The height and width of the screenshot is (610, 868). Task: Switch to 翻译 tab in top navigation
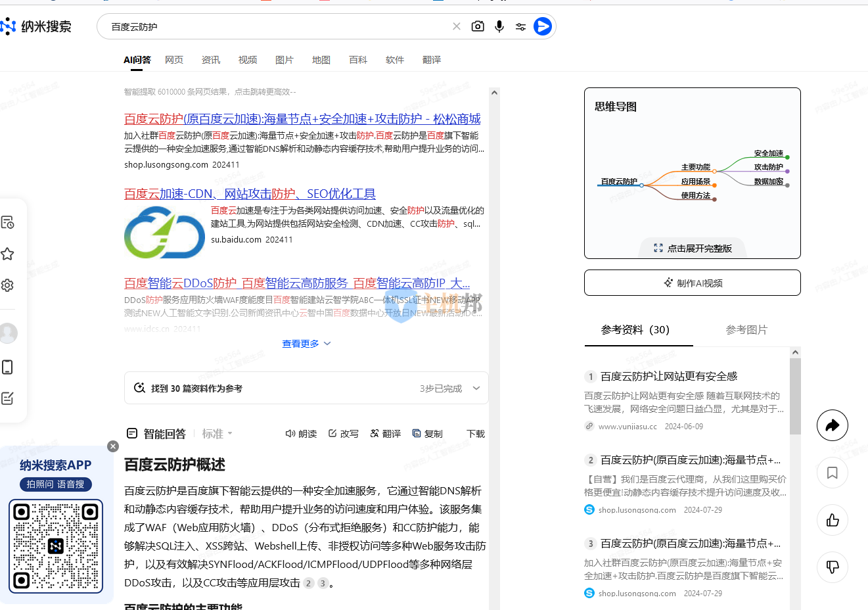[432, 60]
